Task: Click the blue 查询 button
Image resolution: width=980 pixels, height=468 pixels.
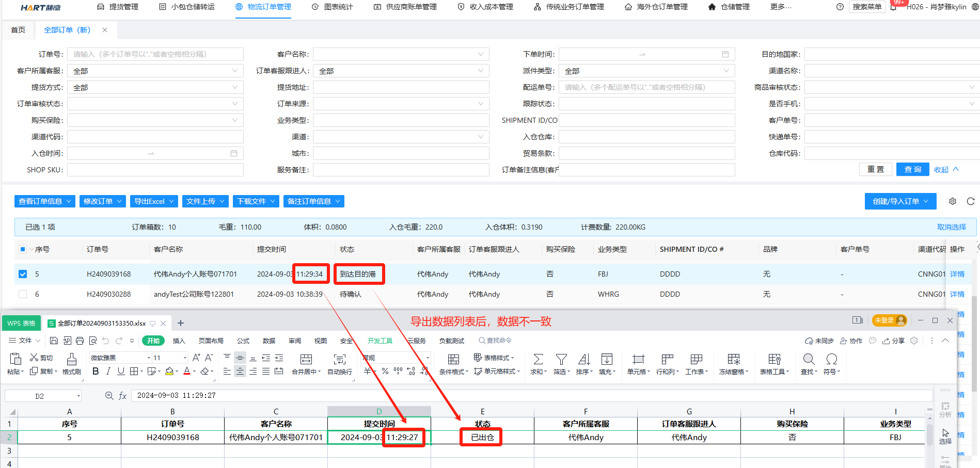Action: tap(912, 169)
